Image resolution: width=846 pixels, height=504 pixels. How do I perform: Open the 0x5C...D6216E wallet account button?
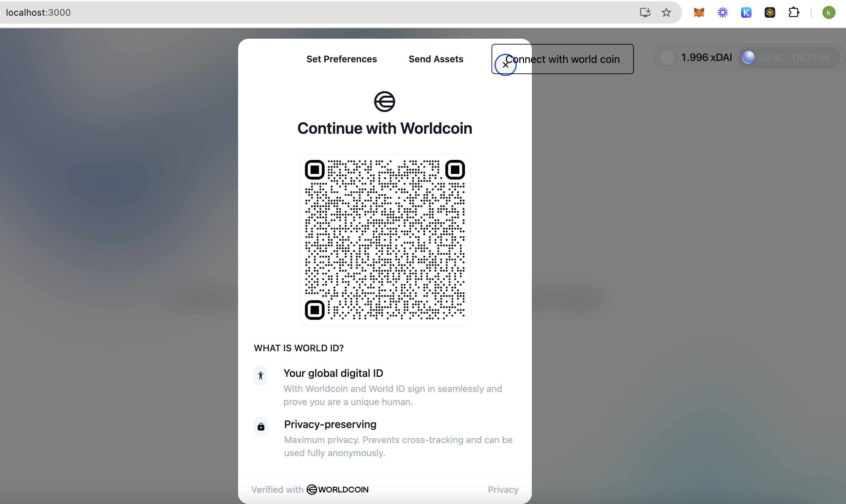pos(788,57)
